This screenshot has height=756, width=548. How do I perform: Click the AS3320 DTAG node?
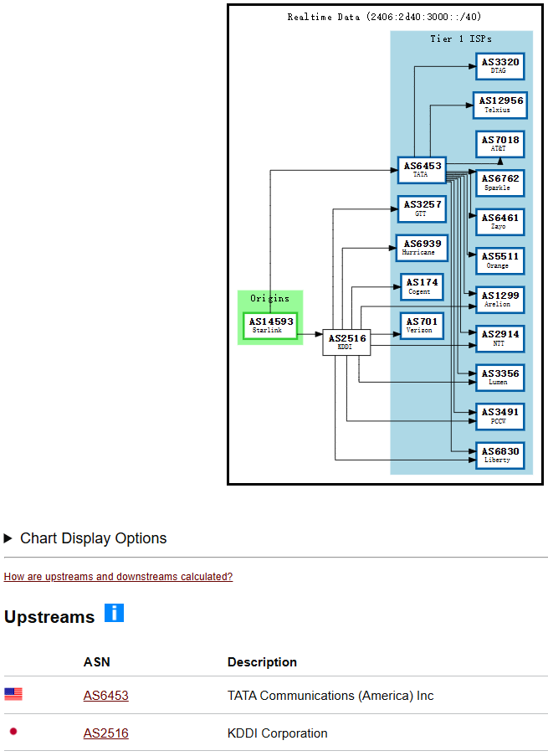[x=500, y=66]
